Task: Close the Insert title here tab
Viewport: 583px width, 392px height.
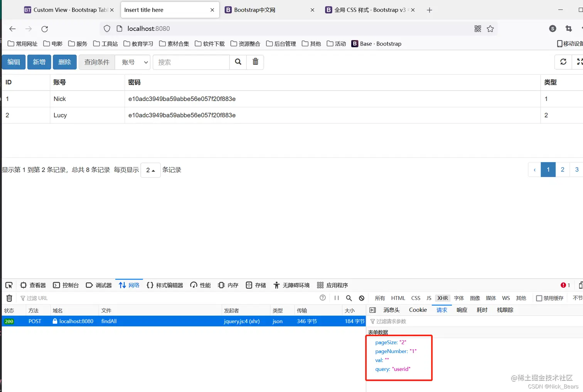Action: (212, 10)
